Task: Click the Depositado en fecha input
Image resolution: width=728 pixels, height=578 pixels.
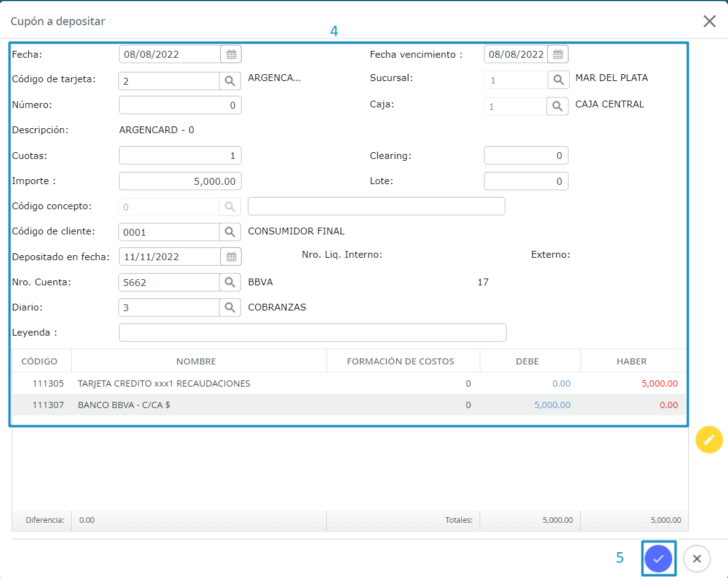Action: click(170, 256)
